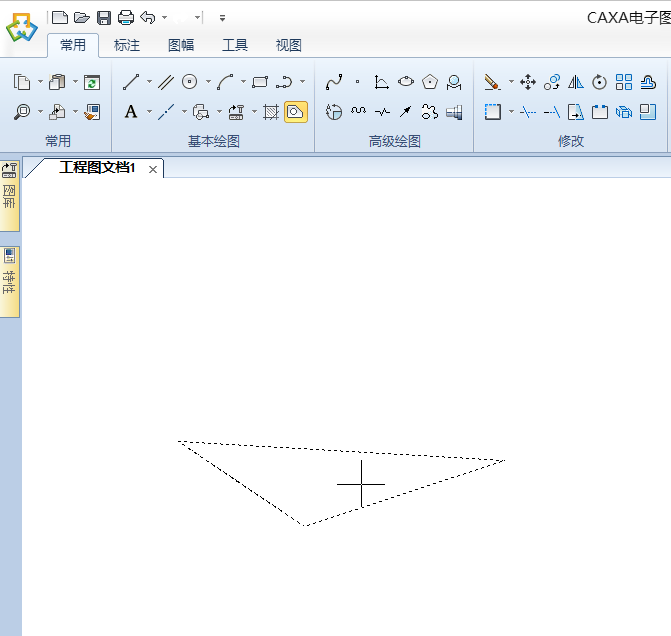Switch to the 标注 ribbon tab

[127, 45]
